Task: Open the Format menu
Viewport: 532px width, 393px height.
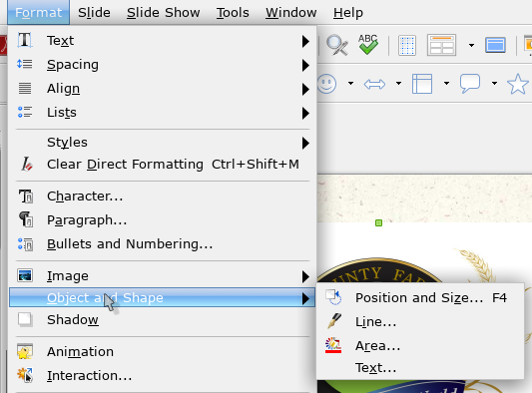Action: pyautogui.click(x=38, y=13)
